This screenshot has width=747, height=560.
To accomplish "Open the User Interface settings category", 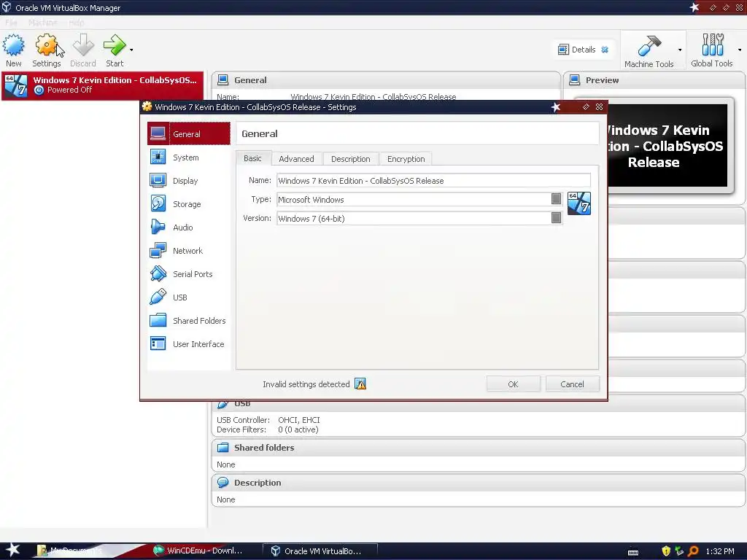I will [x=189, y=344].
